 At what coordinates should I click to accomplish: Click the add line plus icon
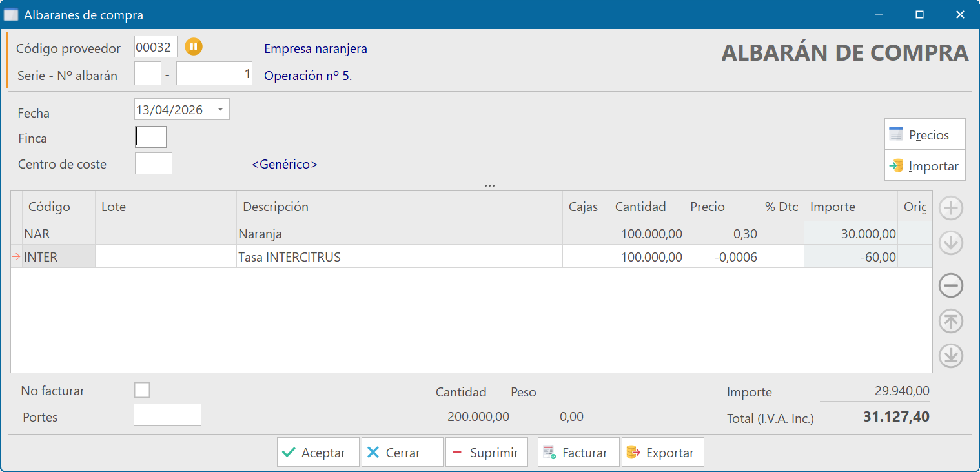pyautogui.click(x=951, y=209)
